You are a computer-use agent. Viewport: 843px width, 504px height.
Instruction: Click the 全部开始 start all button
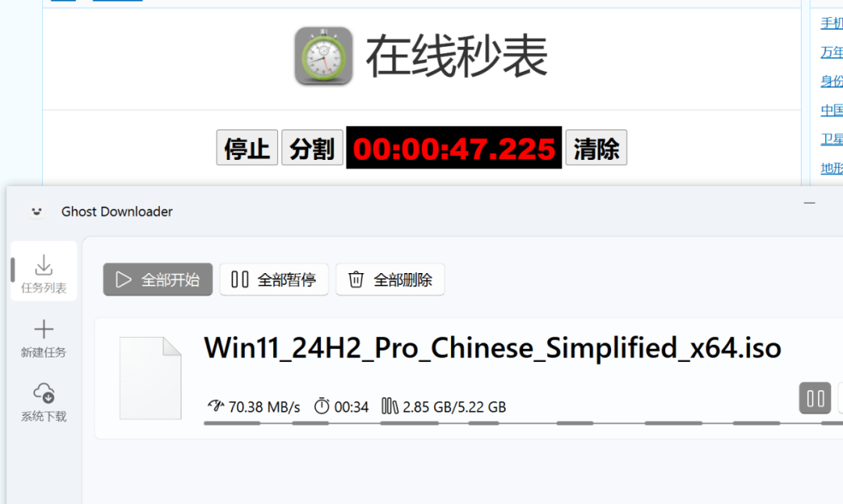158,279
